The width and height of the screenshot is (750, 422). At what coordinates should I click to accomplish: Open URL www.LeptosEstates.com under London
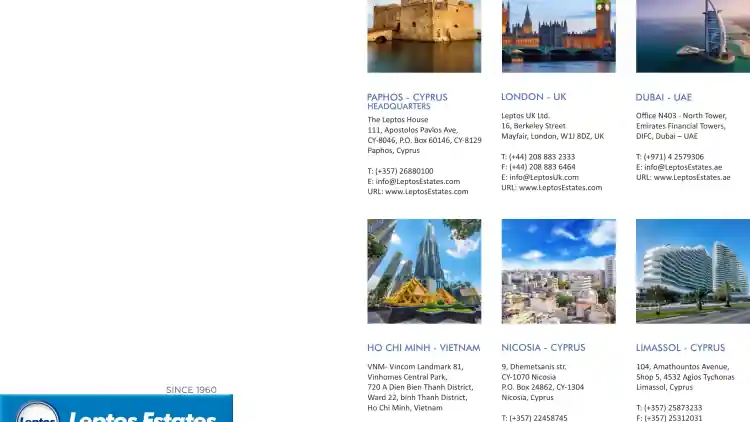pyautogui.click(x=561, y=188)
